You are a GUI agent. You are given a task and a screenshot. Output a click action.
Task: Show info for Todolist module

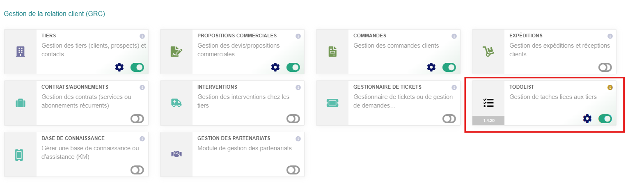tap(610, 87)
